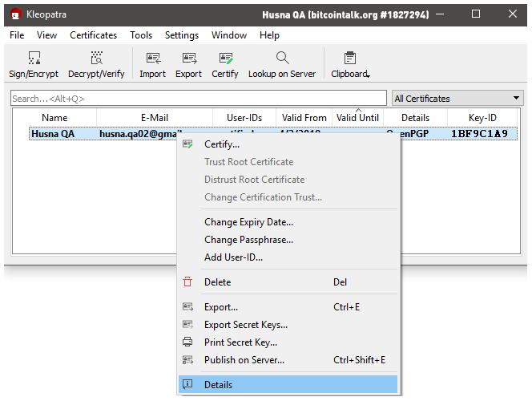Click the certificate search field
This screenshot has height=401, width=532.
(x=199, y=99)
